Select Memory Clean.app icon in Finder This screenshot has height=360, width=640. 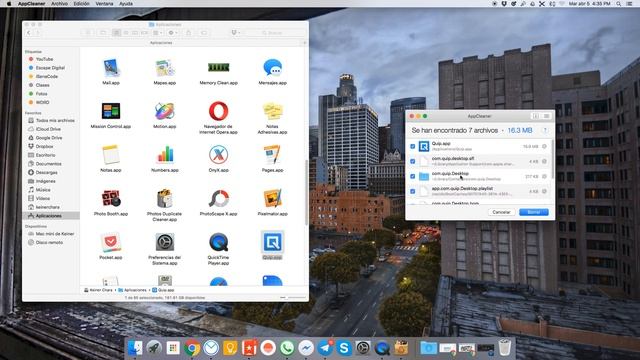click(218, 67)
